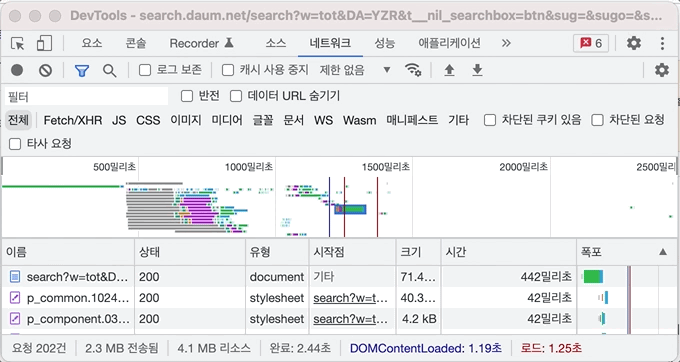Select the search?w=tot&D... request name
The image size is (680, 362).
click(x=77, y=277)
